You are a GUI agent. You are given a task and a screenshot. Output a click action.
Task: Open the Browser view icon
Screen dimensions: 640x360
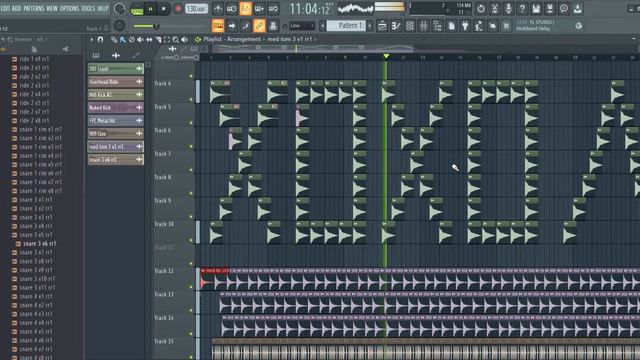pos(438,26)
